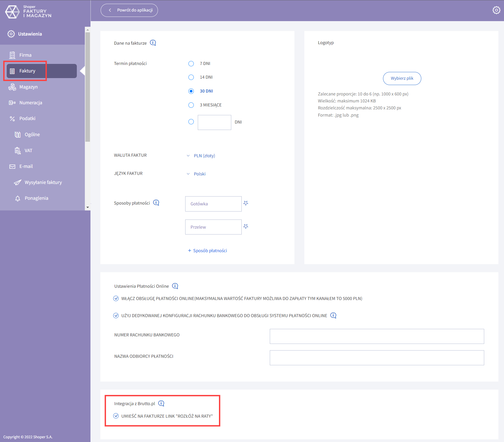This screenshot has width=504, height=442.
Task: Toggle the Włącz obsługę płatności online checkbox
Action: 116,298
